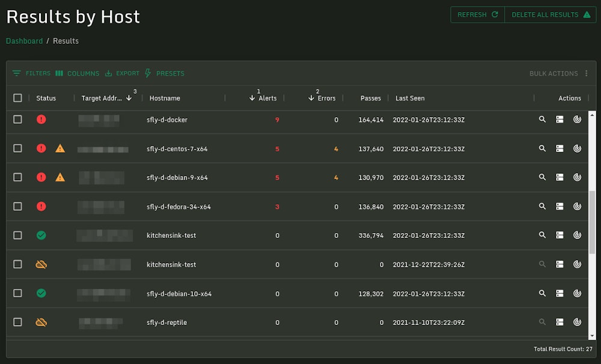Click the Columns selector icon
The height and width of the screenshot is (364, 601).
59,73
